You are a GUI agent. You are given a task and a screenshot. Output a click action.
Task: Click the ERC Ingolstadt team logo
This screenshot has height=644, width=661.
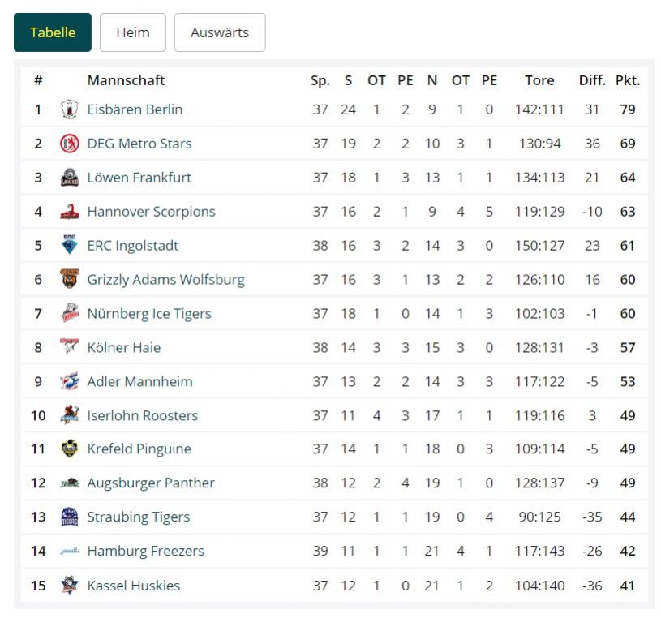(x=70, y=246)
